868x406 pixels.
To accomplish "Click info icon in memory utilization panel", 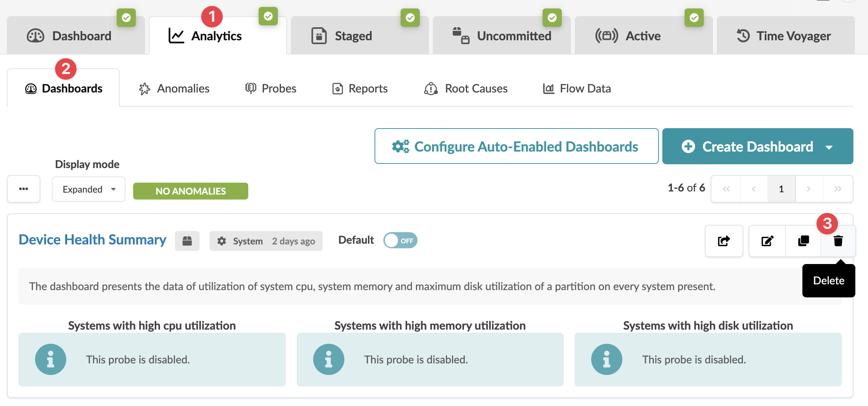I will [328, 360].
